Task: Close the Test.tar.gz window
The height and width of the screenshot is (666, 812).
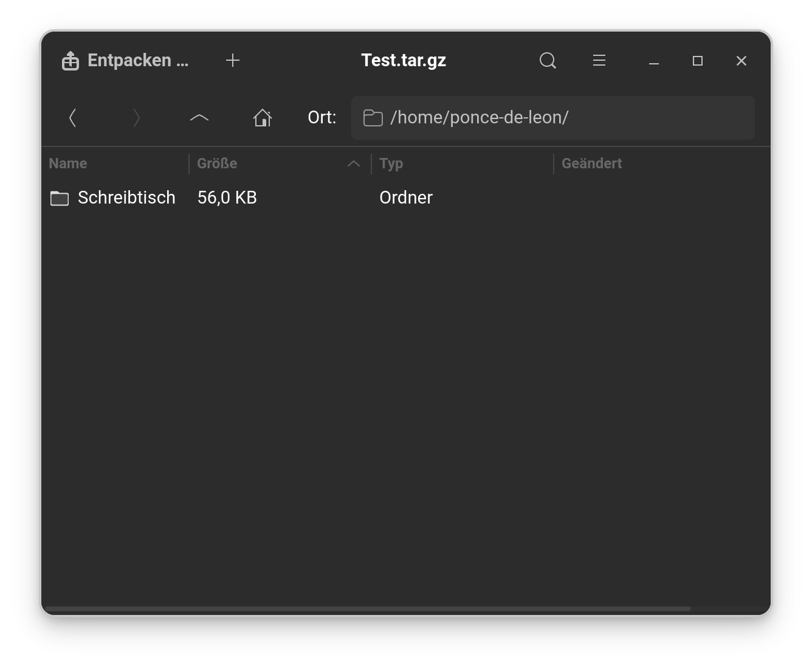Action: point(741,61)
